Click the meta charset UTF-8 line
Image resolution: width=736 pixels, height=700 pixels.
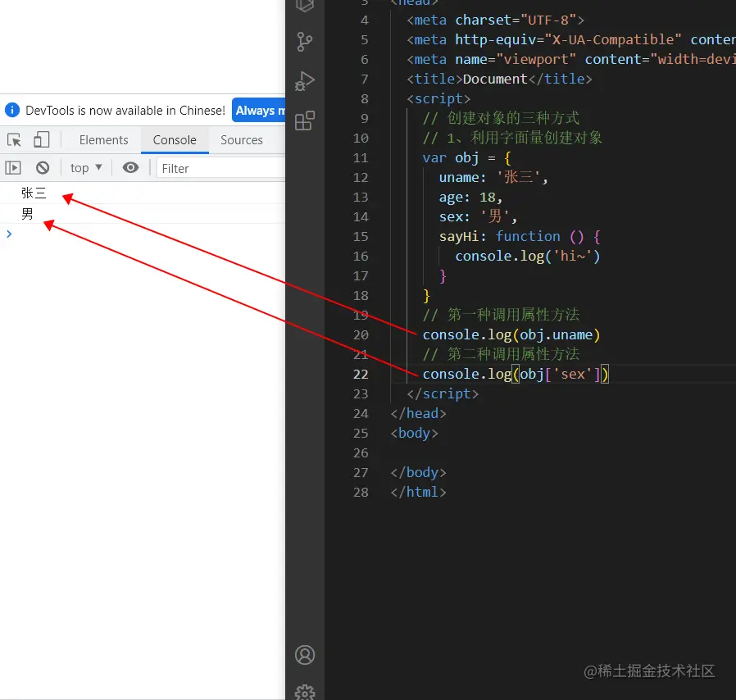(496, 20)
